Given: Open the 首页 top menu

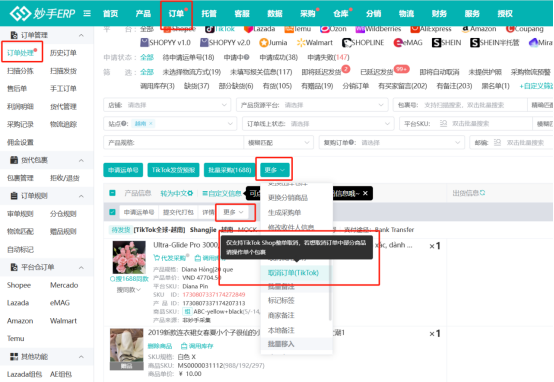Looking at the screenshot, I should pyautogui.click(x=111, y=13).
